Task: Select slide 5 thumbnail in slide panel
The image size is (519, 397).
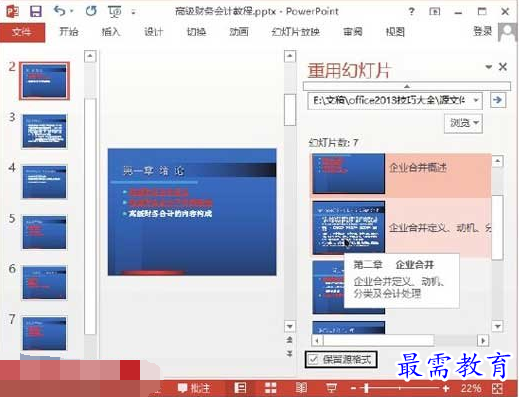Action: [44, 232]
